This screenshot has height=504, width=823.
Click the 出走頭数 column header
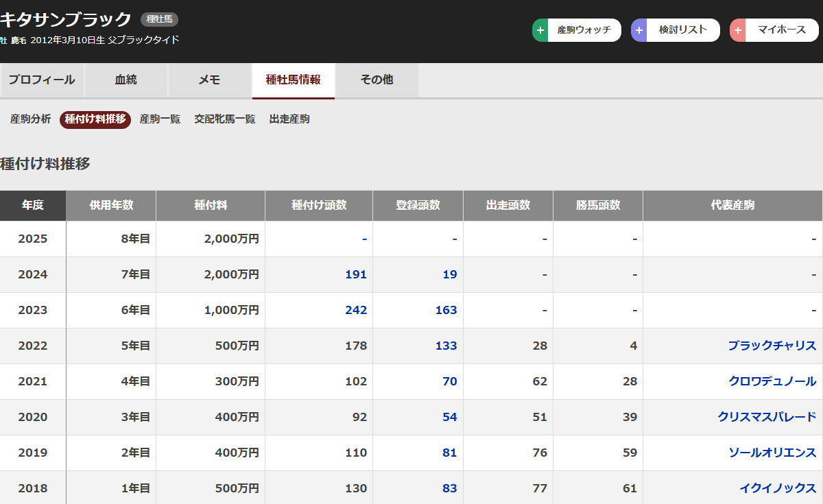coord(508,206)
